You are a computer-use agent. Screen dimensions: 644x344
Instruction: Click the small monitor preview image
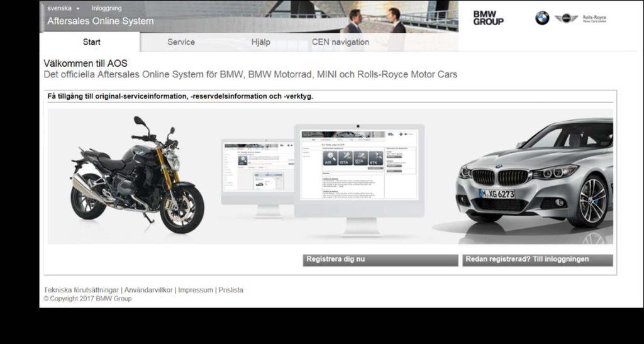click(x=258, y=178)
